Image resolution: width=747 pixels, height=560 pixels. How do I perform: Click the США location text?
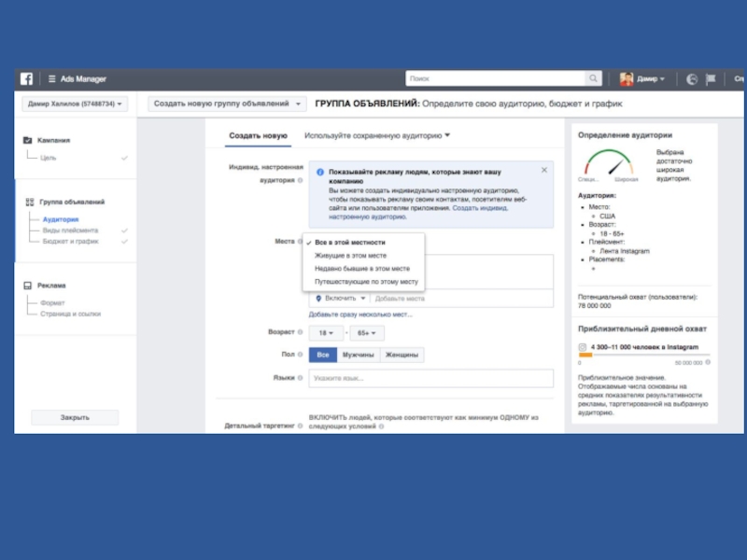[608, 217]
